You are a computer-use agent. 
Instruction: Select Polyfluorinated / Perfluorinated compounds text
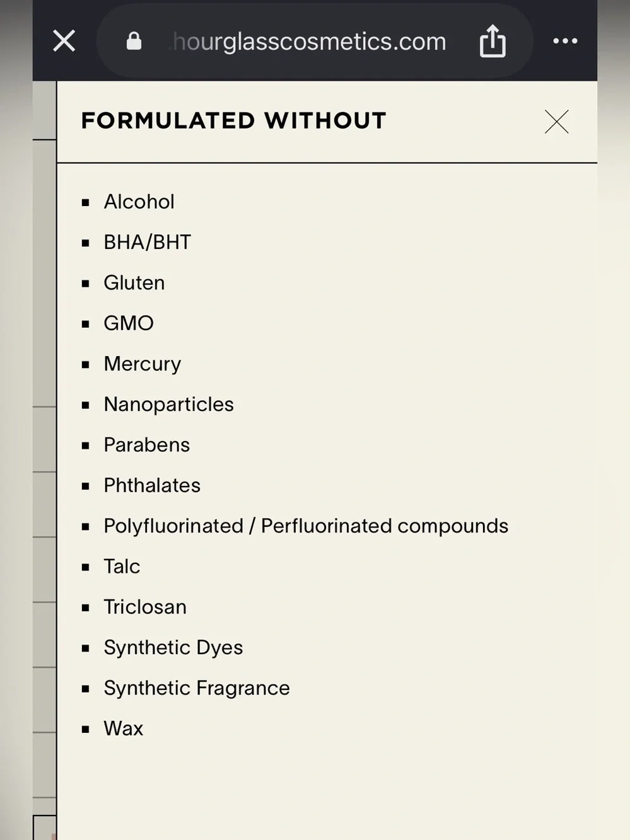pyautogui.click(x=306, y=526)
